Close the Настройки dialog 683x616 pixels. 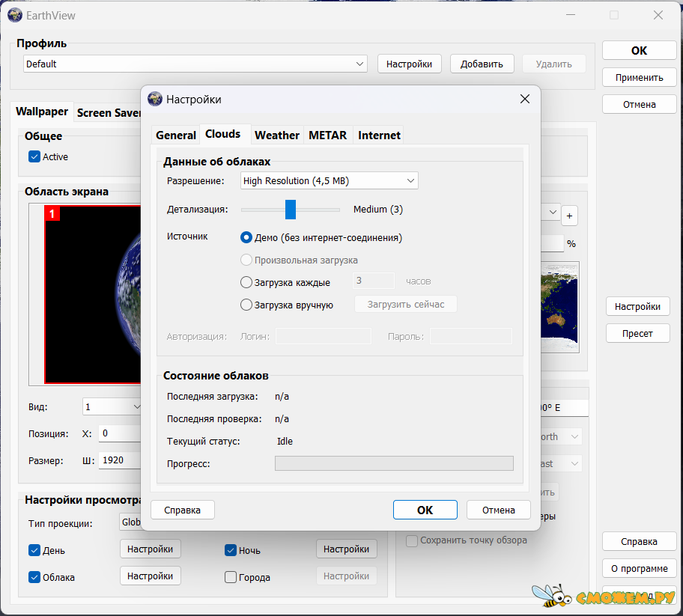[x=525, y=100]
